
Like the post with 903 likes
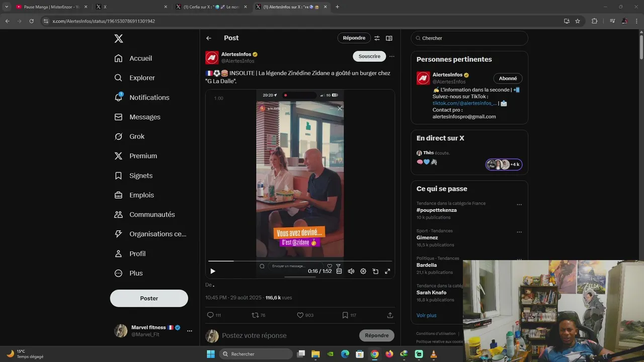click(305, 315)
